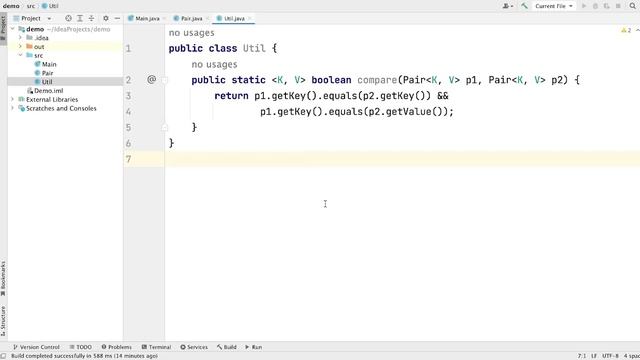The width and height of the screenshot is (640, 360).
Task: Click 'no usages' hint above compare method
Action: pyautogui.click(x=214, y=64)
